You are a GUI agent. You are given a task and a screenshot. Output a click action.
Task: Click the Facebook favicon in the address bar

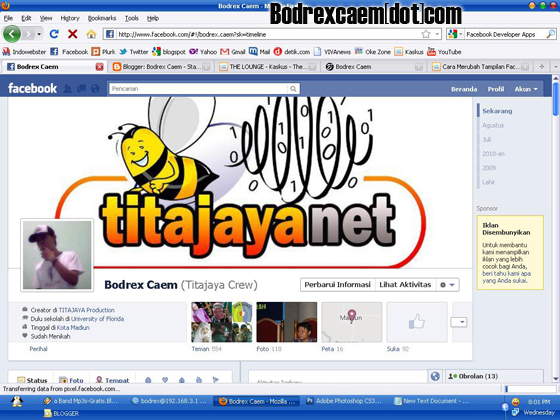click(110, 34)
